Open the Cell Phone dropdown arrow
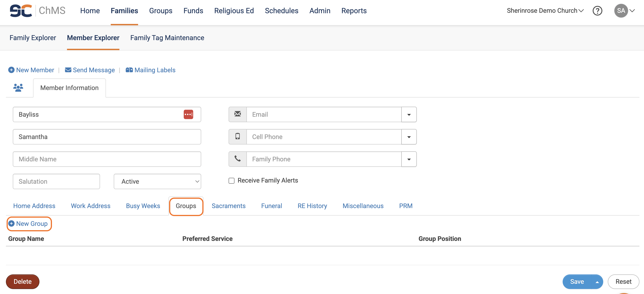Image resolution: width=644 pixels, height=294 pixels. pos(409,137)
